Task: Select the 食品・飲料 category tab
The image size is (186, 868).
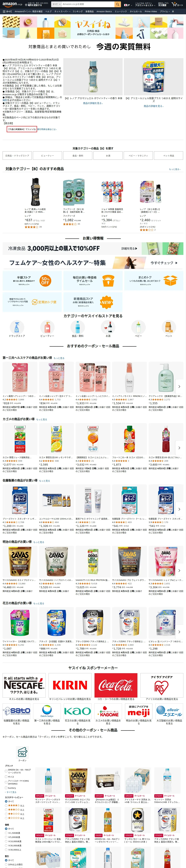Action: pos(78,156)
